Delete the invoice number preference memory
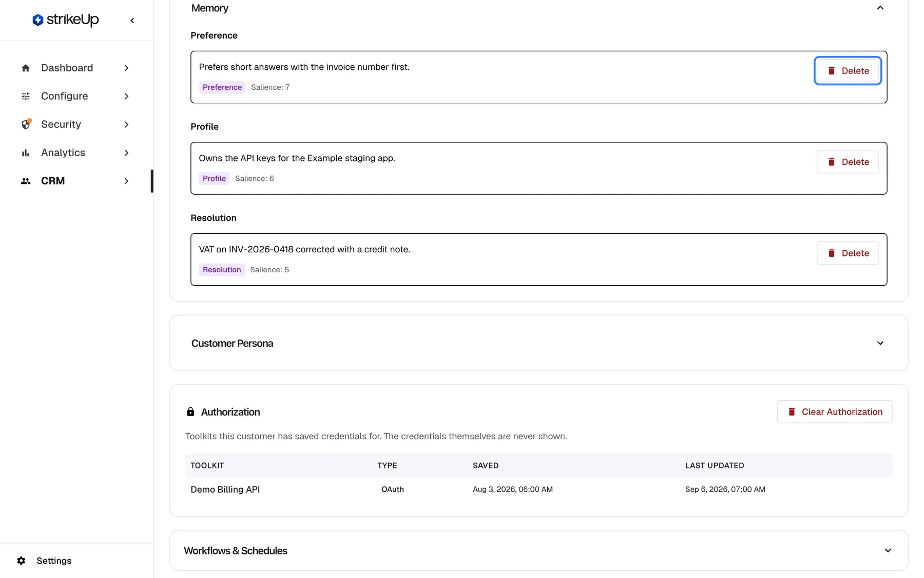Screen dimensions: 924x578 [x=848, y=71]
